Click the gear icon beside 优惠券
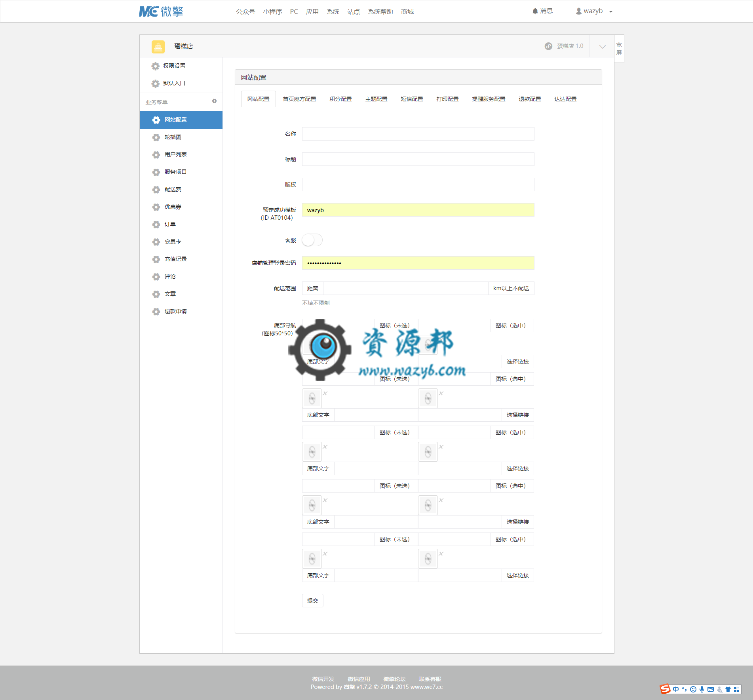This screenshot has width=753, height=700. click(x=156, y=207)
